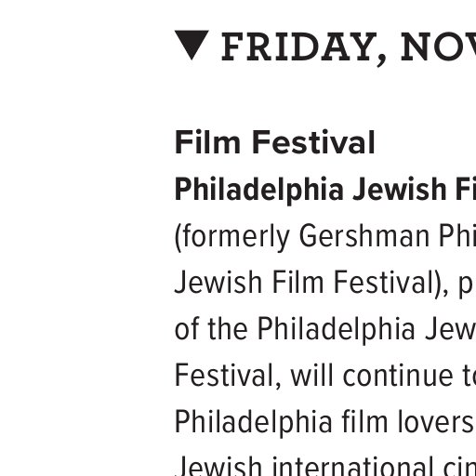Click Philadelphia in 'Philadelphia film lovers'
This screenshot has width=476, height=476.
pyautogui.click(x=254, y=423)
